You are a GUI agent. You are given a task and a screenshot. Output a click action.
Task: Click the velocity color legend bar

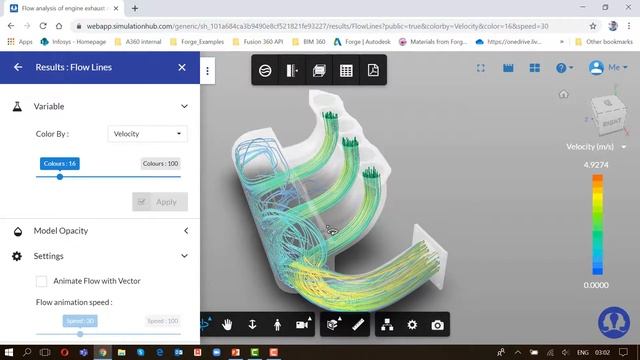[598, 224]
